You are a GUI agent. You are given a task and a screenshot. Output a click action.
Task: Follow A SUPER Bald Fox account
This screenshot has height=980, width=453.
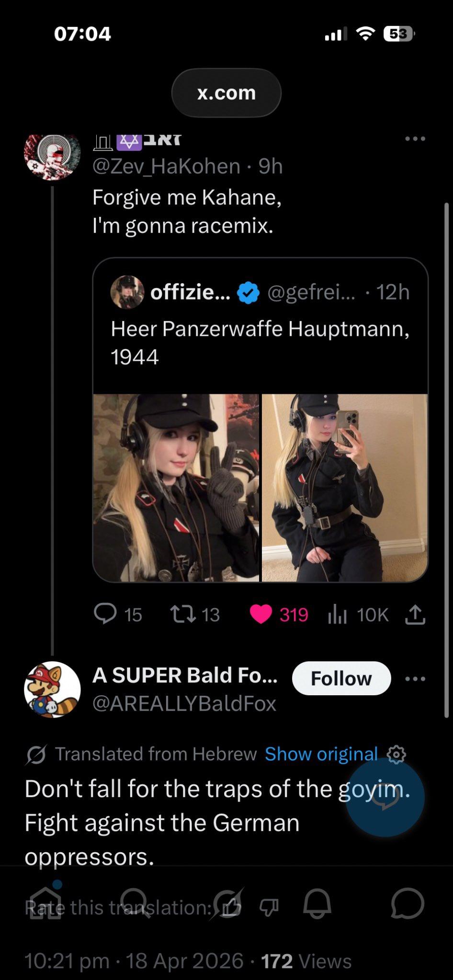(341, 679)
